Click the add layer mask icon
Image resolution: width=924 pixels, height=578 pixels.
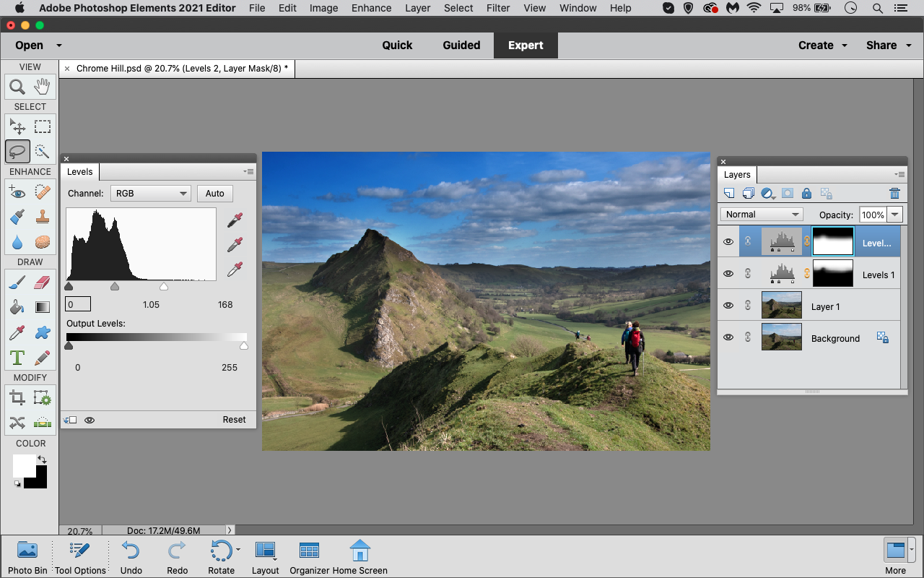coord(788,194)
